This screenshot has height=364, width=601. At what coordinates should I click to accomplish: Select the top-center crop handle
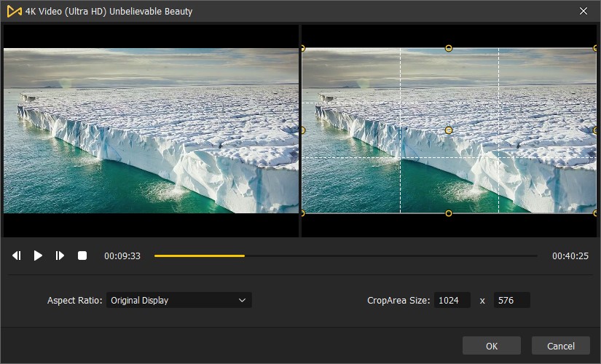(449, 48)
